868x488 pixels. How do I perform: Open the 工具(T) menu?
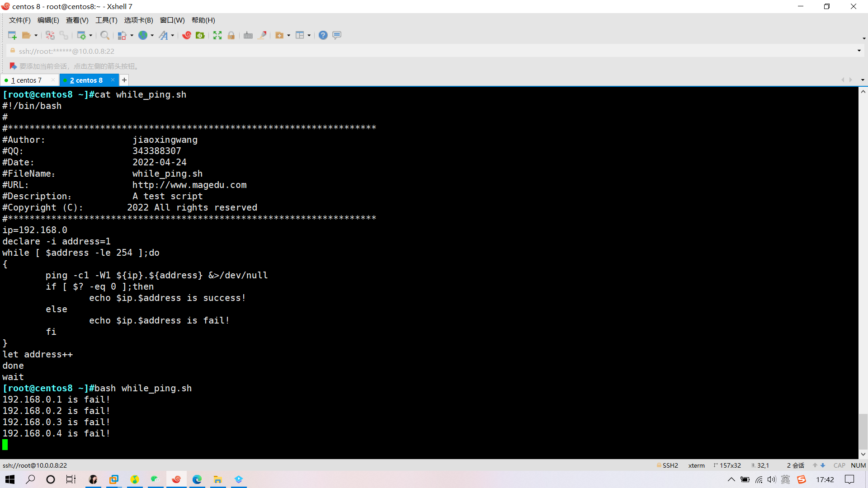click(106, 20)
